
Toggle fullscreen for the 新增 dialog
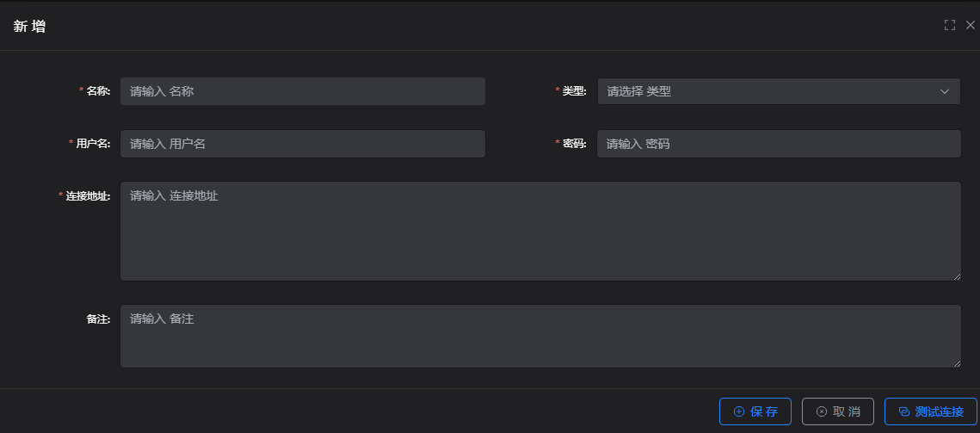[950, 25]
